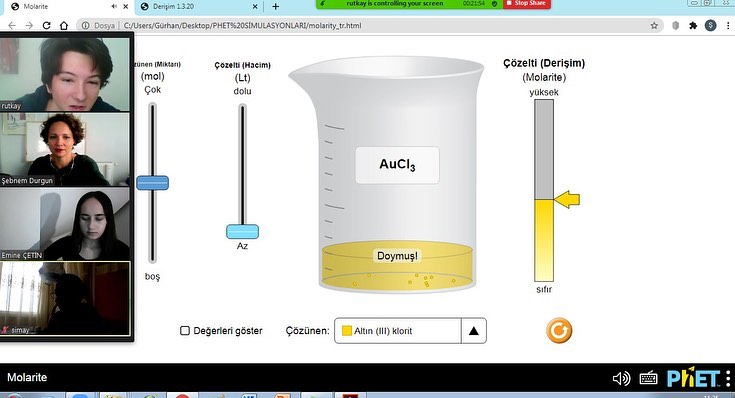Click the browser reload icon

[x=46, y=25]
